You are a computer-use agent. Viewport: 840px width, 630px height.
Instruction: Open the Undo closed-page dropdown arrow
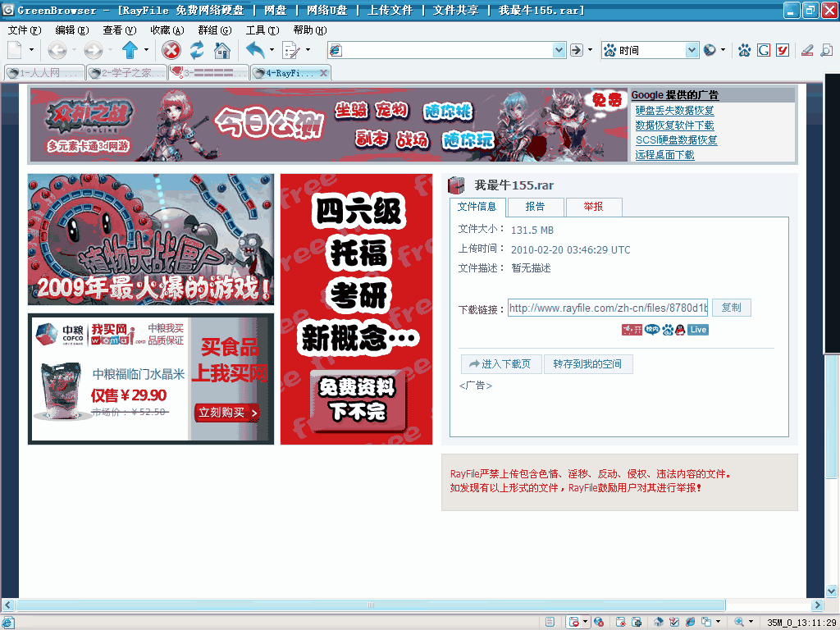pos(272,50)
